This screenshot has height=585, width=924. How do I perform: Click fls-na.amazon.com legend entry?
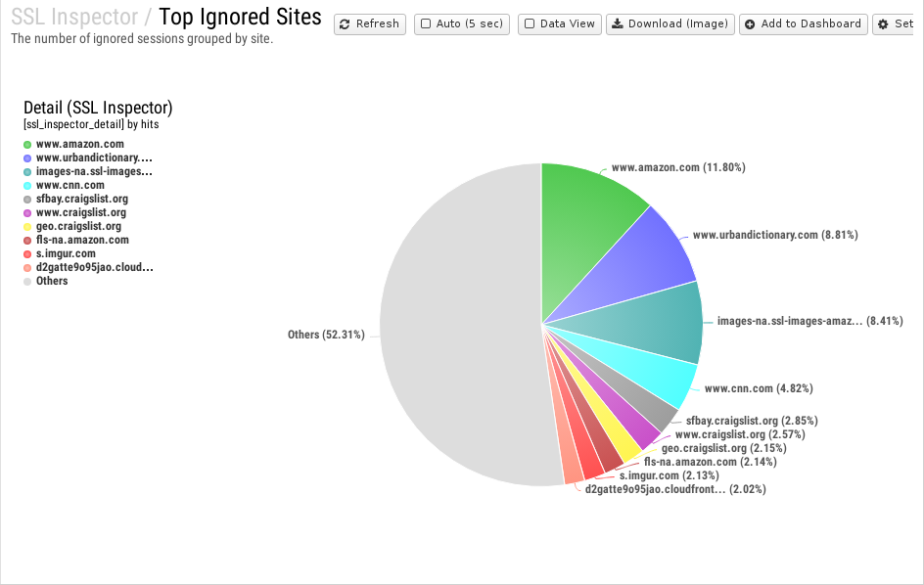(76, 240)
